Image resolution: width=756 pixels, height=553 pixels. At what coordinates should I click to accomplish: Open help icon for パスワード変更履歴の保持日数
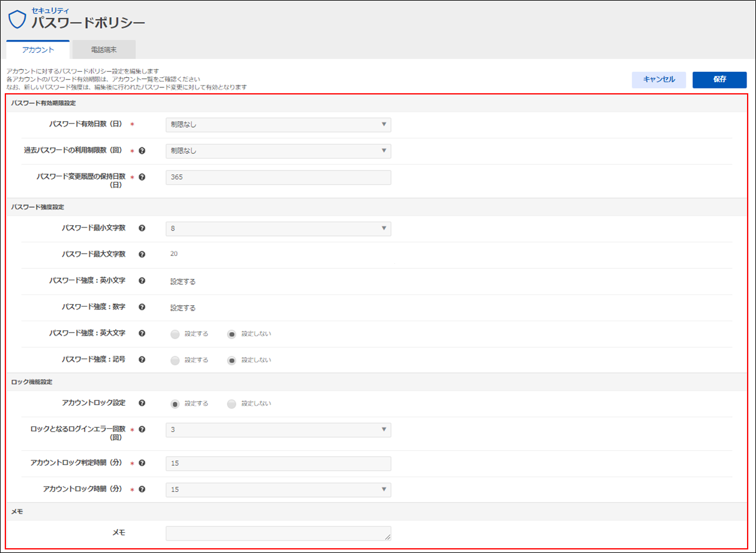[x=142, y=177]
